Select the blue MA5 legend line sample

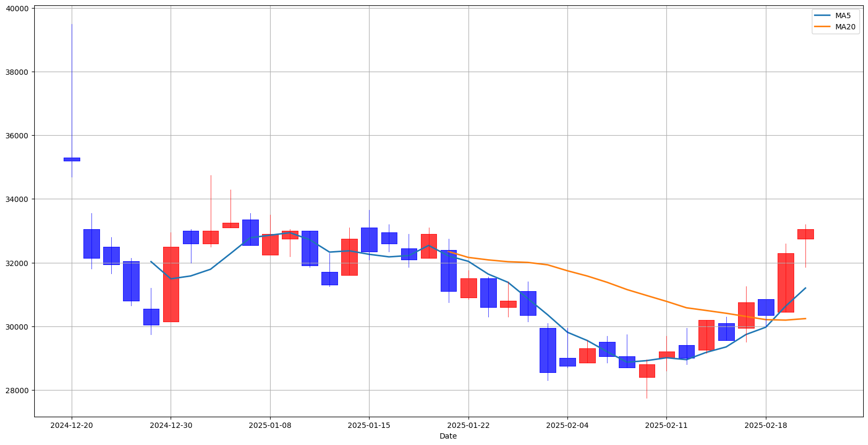(x=822, y=15)
